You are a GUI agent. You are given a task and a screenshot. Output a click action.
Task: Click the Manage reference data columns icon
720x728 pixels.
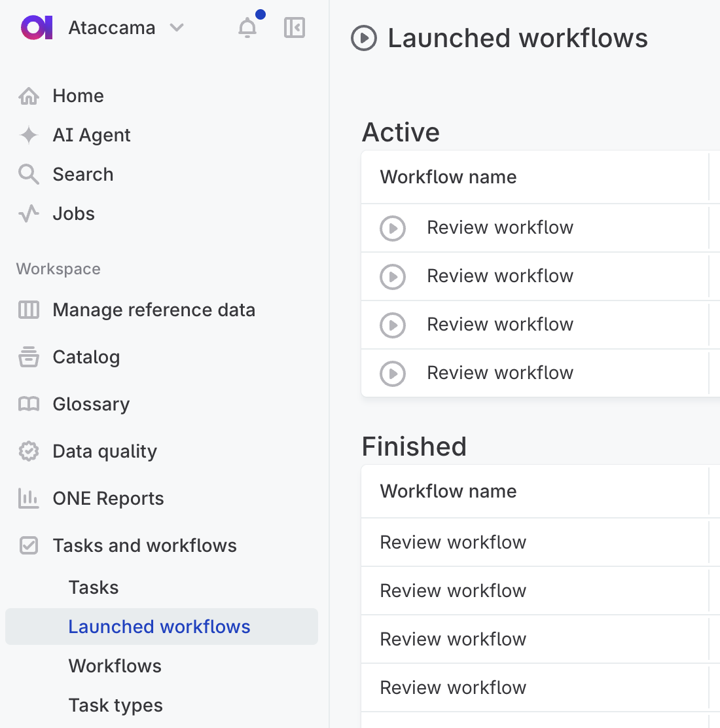point(29,310)
